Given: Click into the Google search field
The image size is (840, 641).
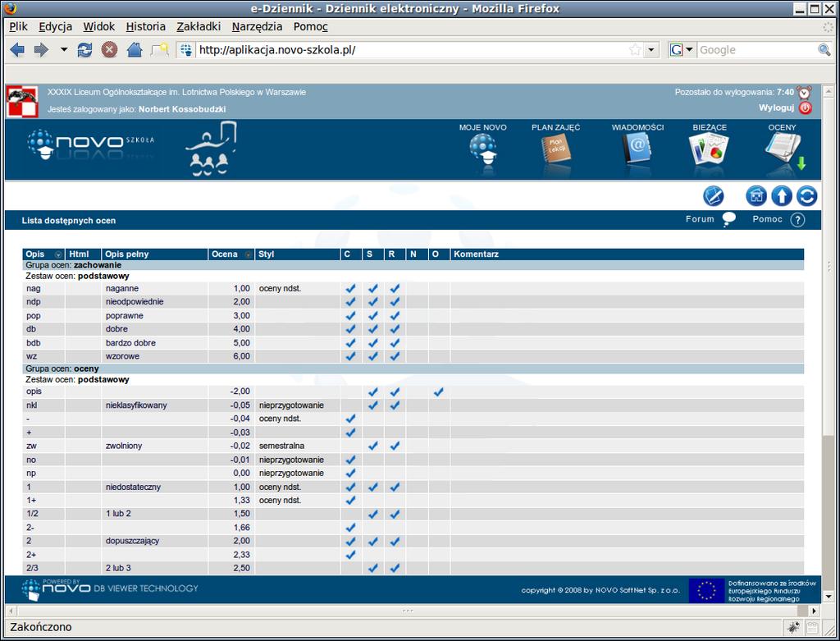Looking at the screenshot, I should click(x=756, y=50).
